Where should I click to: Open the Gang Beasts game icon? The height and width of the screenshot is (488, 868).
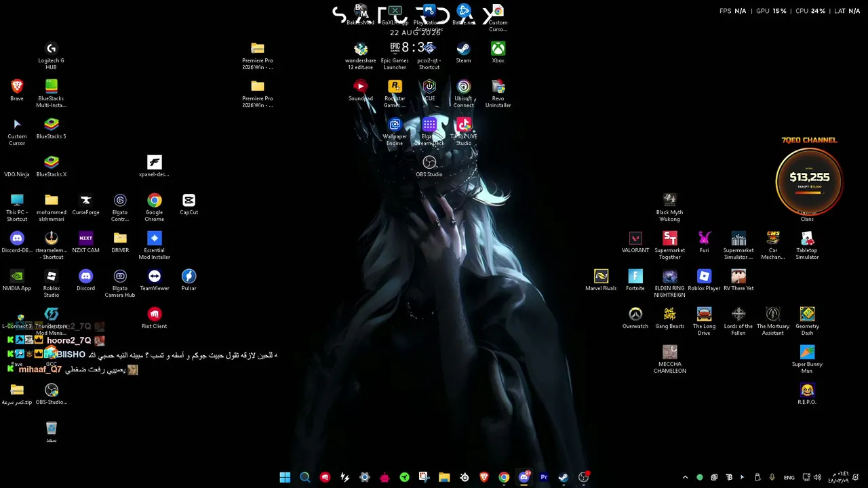[x=669, y=318]
